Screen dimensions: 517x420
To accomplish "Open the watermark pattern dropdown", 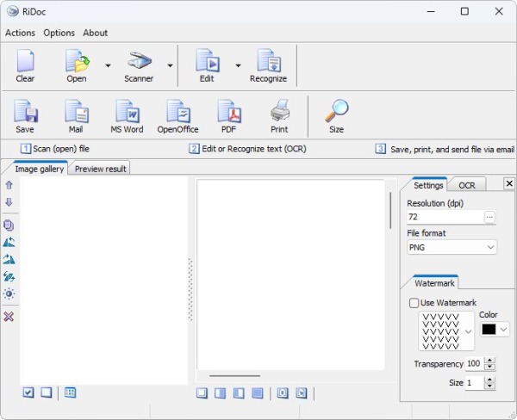I will tap(468, 331).
